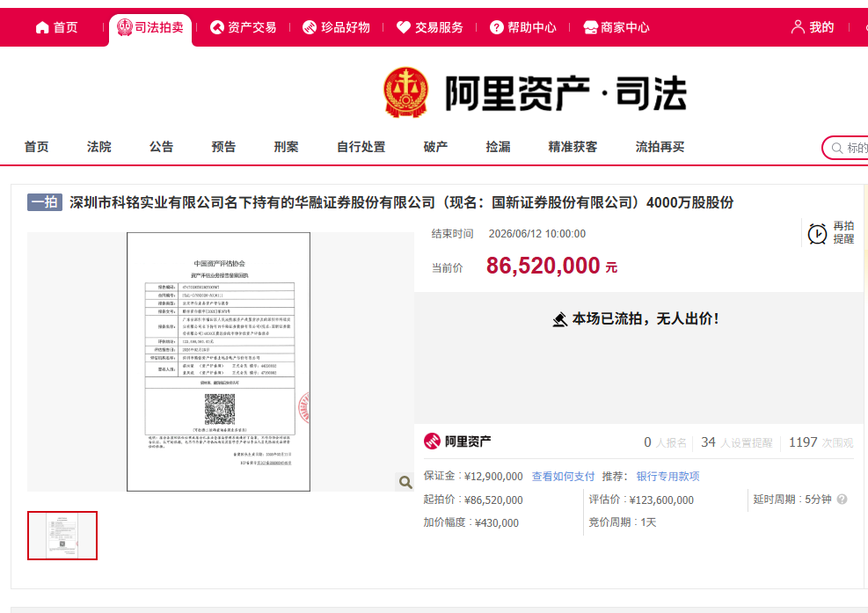The width and height of the screenshot is (868, 613).
Task: Click the 加价幅度 ¥430,000 value
Action: pyautogui.click(x=497, y=522)
